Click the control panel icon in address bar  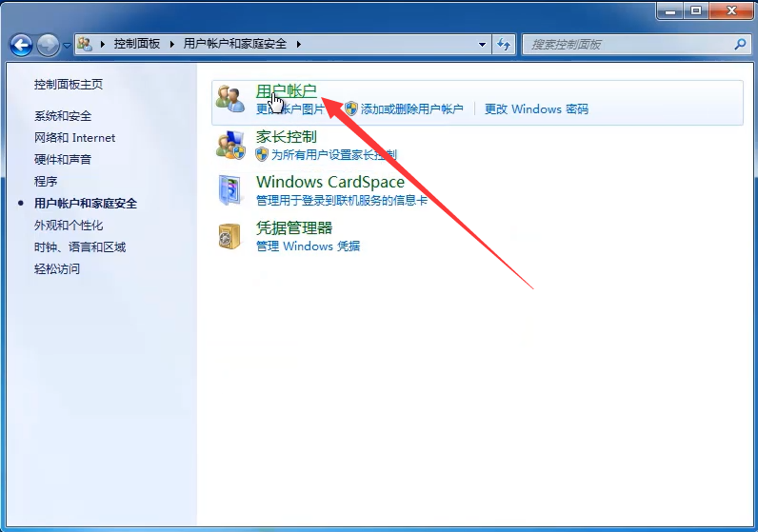85,45
